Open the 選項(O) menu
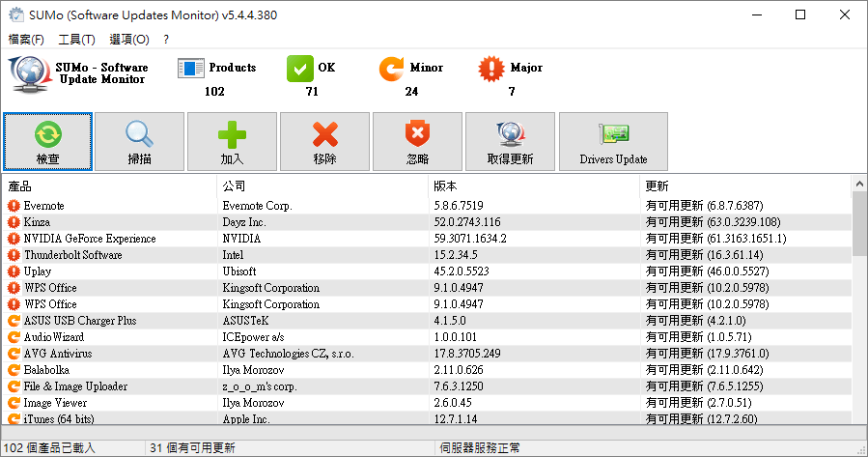Viewport: 868px width, 457px height. tap(129, 40)
